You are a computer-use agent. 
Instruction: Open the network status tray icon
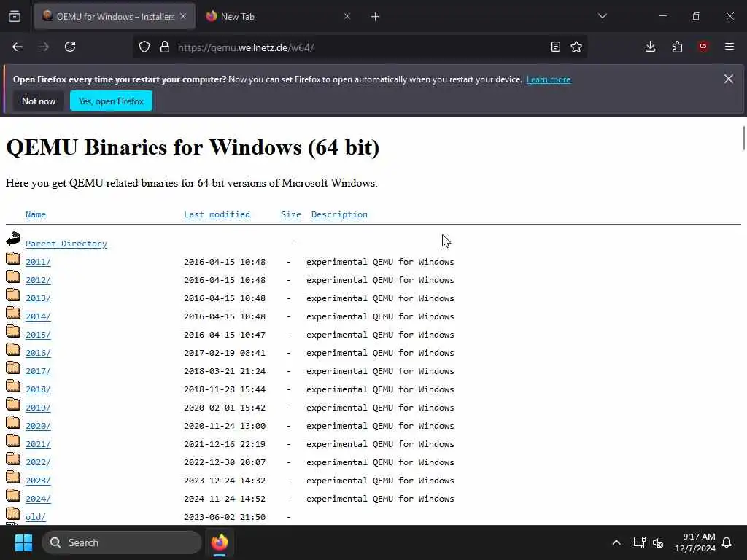[x=639, y=542]
